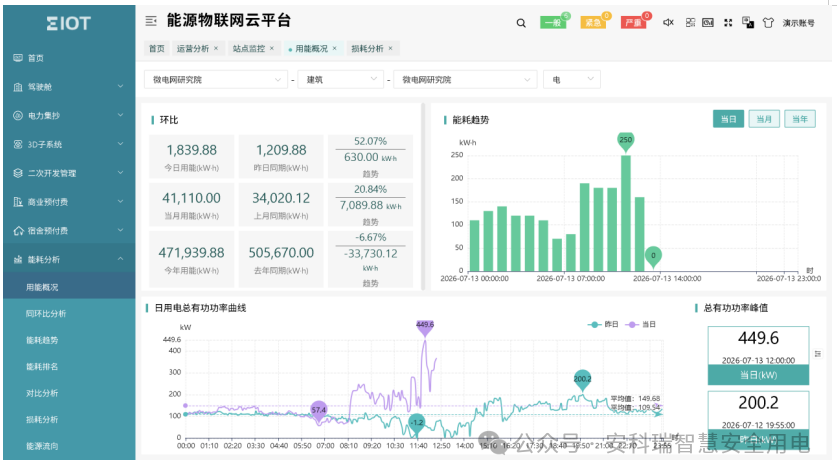Toggle the 当日 legend series
This screenshot has width=837, height=476.
641,324
